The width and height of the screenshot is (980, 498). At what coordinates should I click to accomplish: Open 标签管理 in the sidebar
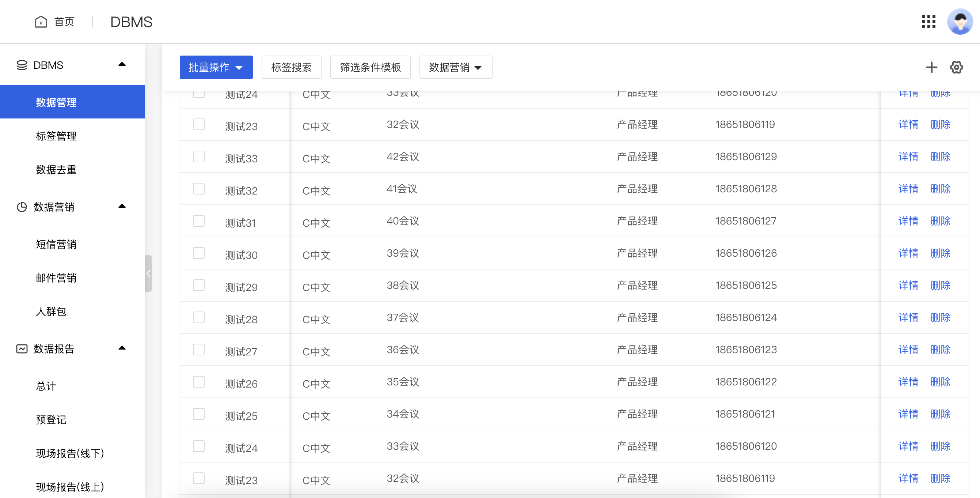pos(56,136)
